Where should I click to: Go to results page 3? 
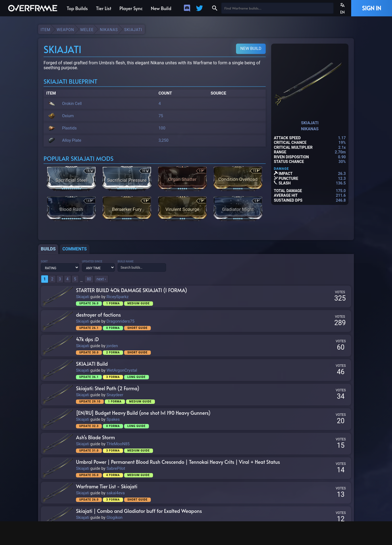(x=60, y=279)
